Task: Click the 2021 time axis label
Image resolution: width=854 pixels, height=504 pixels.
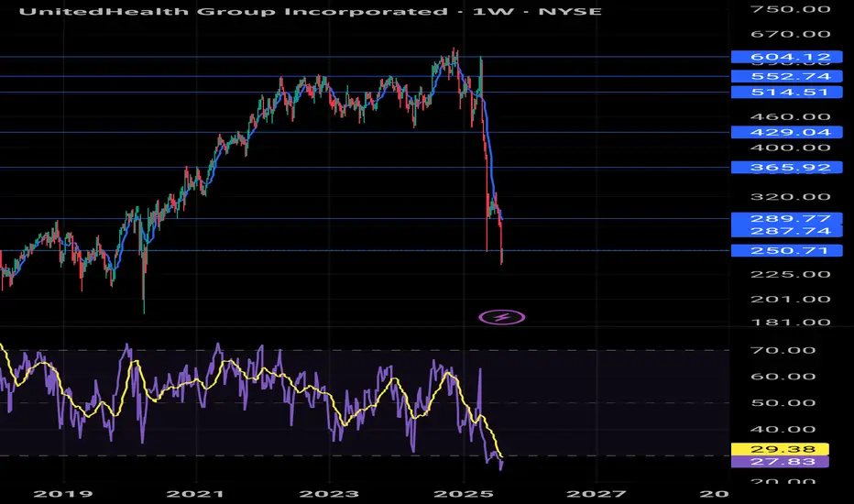Action: click(195, 494)
